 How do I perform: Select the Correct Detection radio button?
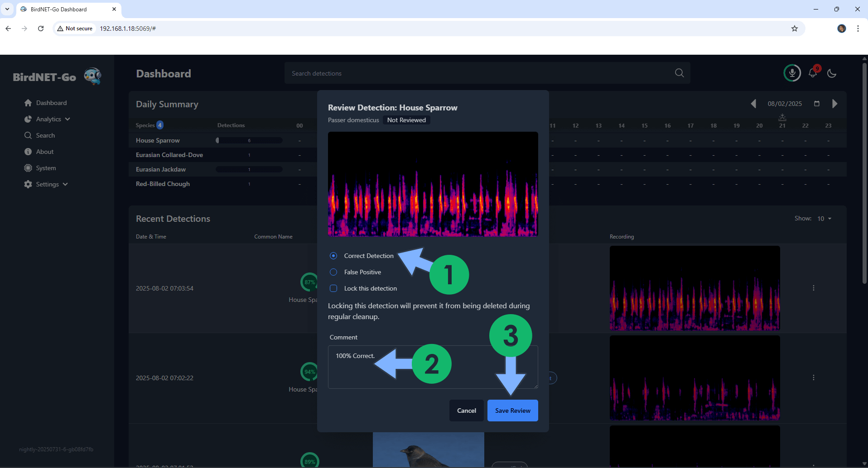pos(333,256)
